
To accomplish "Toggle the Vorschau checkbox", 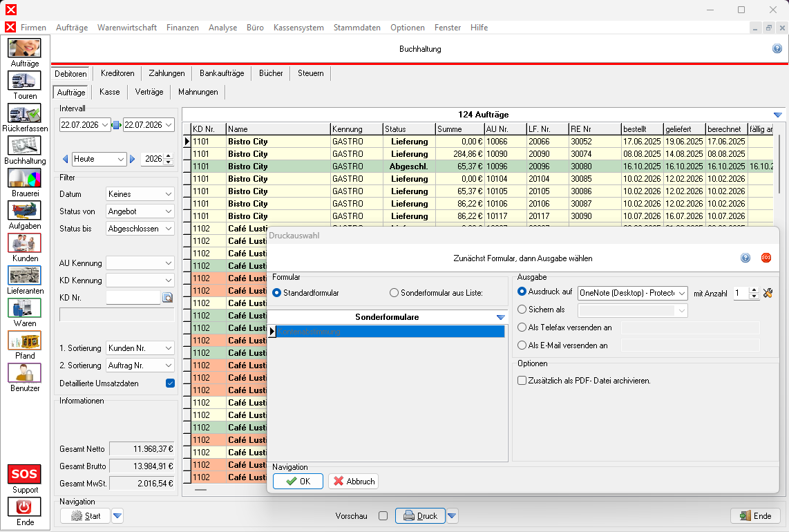I will (383, 516).
